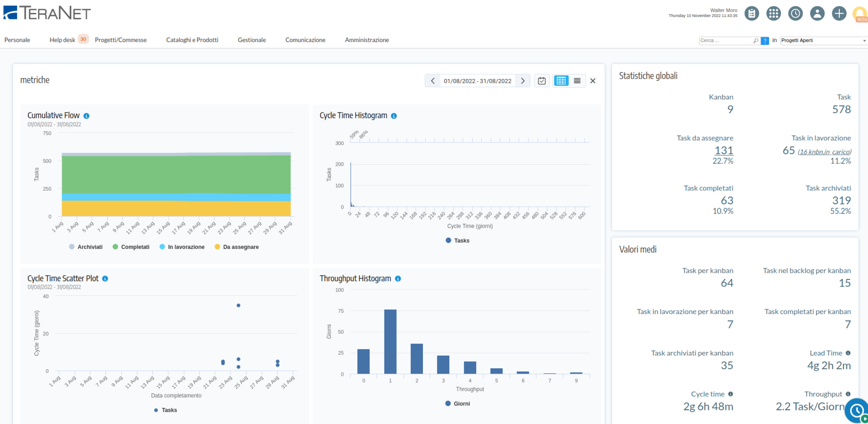868x424 pixels.
Task: Open the user profile icon
Action: [817, 14]
